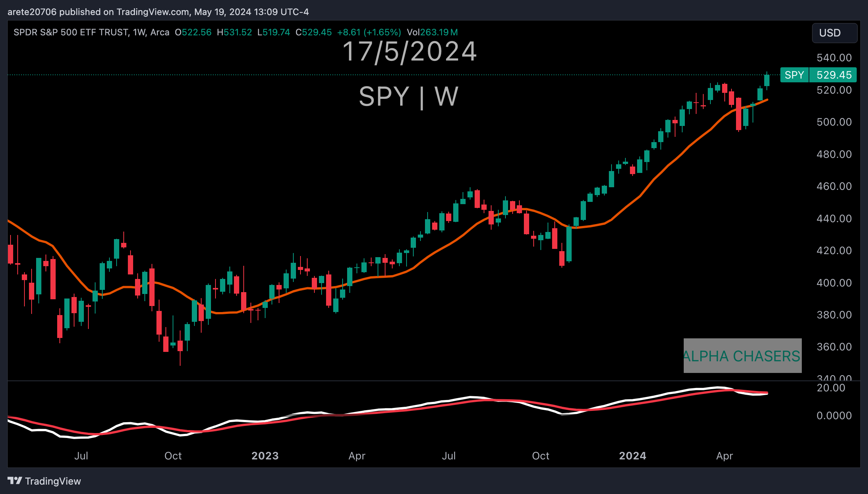Click the L519.74 low value
Viewport: 868px width, 494px height.
273,32
